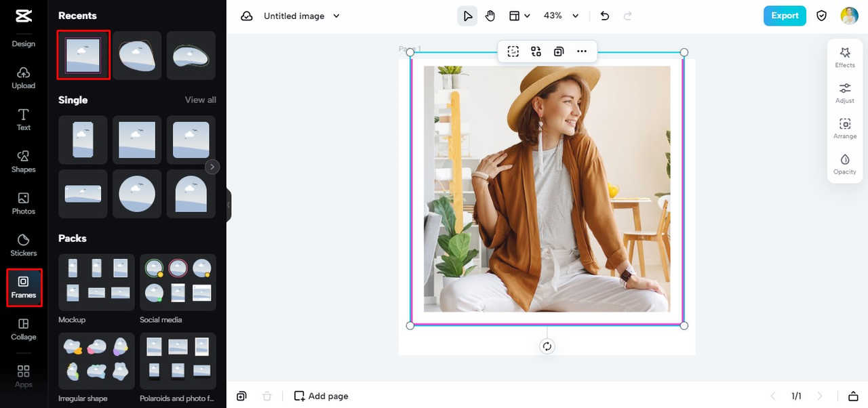The image size is (868, 408).
Task: Open the Photos panel
Action: click(23, 203)
